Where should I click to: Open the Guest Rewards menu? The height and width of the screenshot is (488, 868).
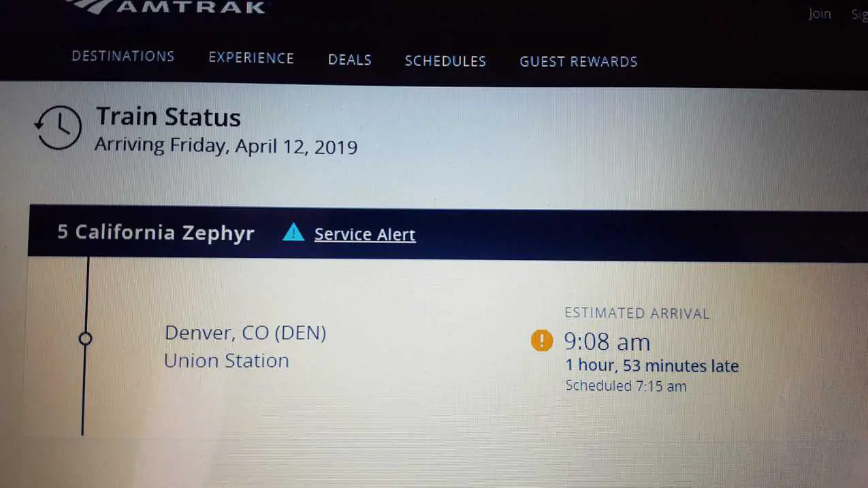coord(578,62)
